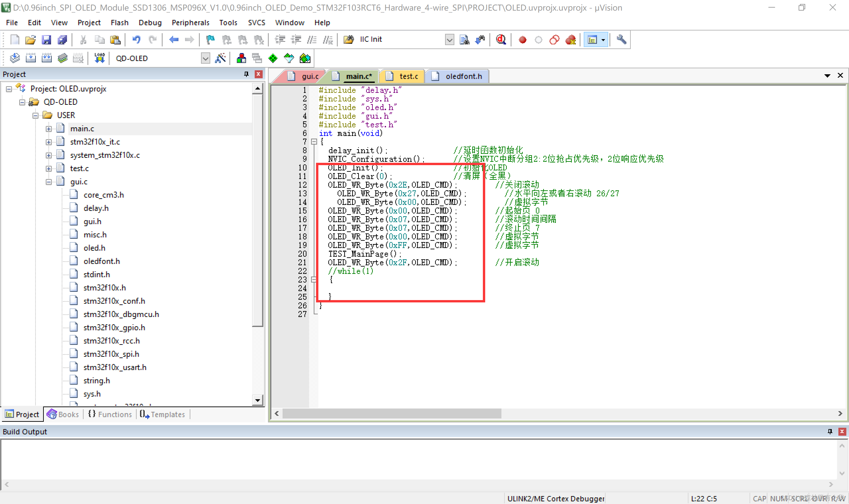
Task: Navigate forwards with right arrow
Action: (x=189, y=40)
